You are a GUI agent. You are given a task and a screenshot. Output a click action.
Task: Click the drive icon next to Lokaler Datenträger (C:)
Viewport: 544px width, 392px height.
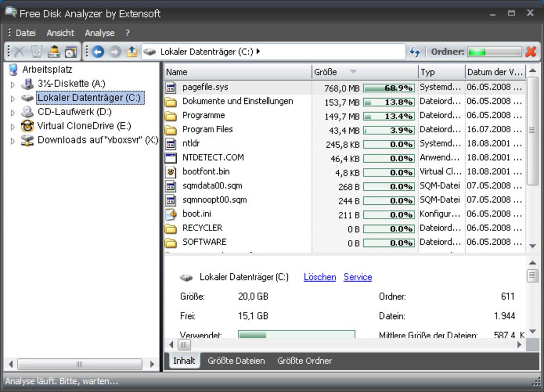[x=28, y=98]
